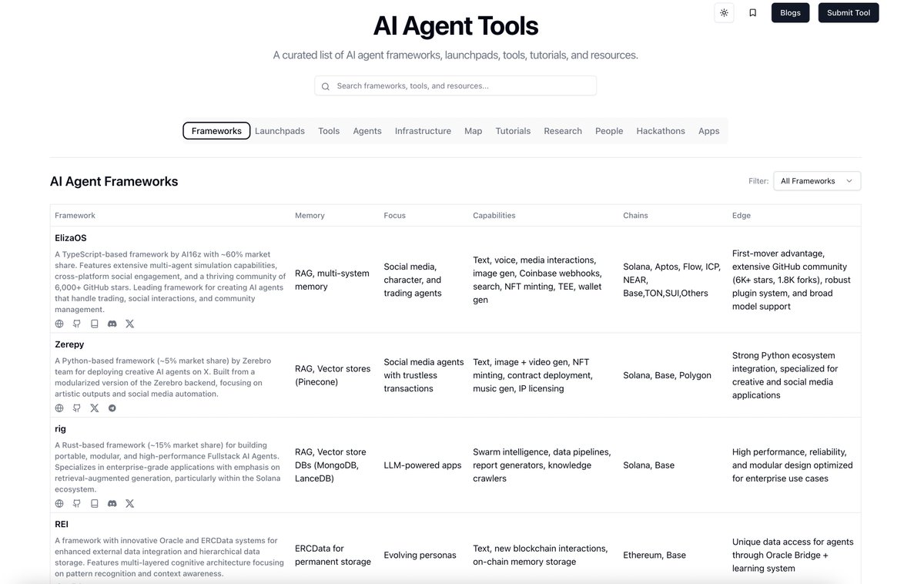
Task: Open Zerepy Telegram icon
Action: click(x=112, y=408)
